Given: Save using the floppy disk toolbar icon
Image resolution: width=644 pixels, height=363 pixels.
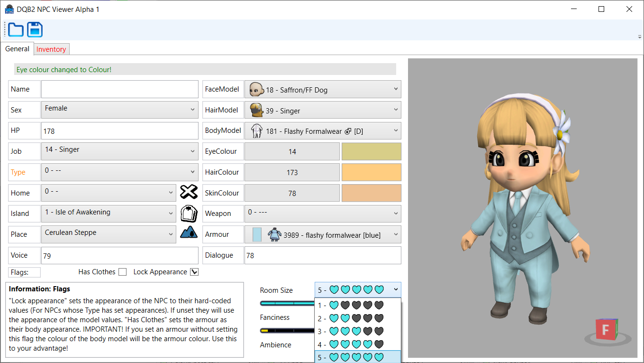Looking at the screenshot, I should (x=35, y=30).
